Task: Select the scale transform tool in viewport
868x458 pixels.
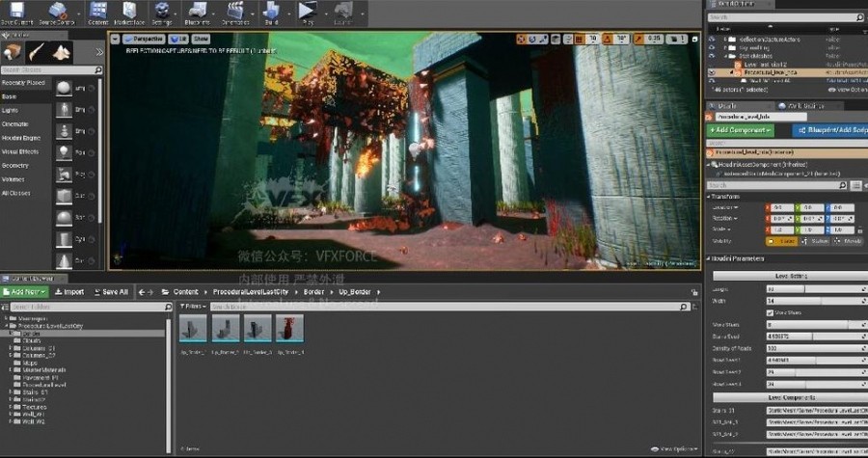Action: (543, 40)
